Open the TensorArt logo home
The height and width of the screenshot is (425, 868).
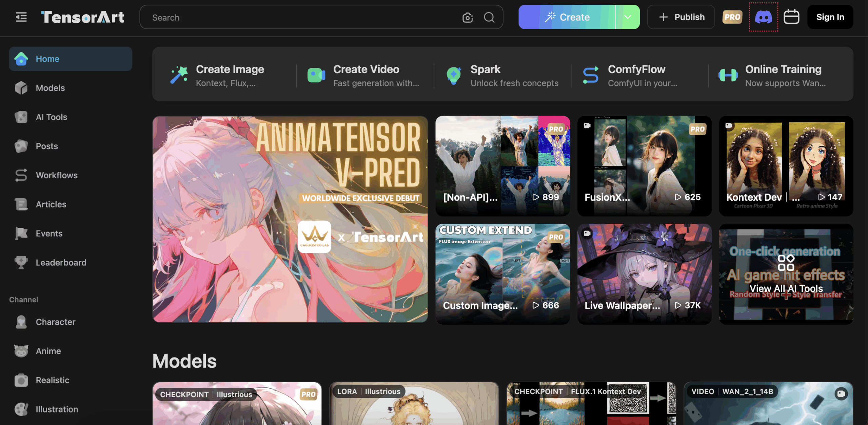pos(82,17)
